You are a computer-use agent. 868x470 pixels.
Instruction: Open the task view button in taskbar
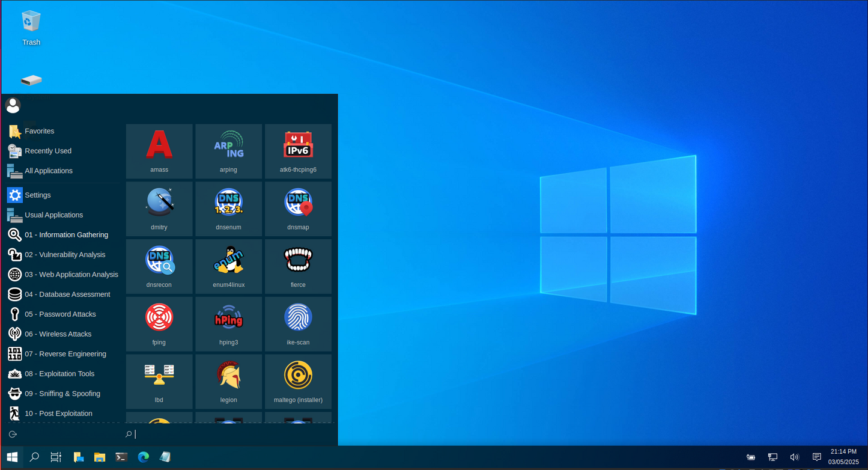point(56,457)
